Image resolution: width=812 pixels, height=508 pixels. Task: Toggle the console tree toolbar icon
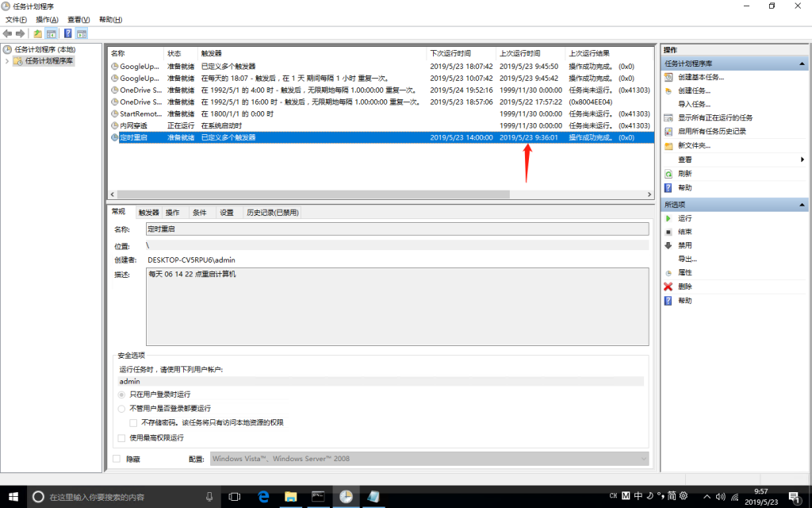click(x=51, y=33)
